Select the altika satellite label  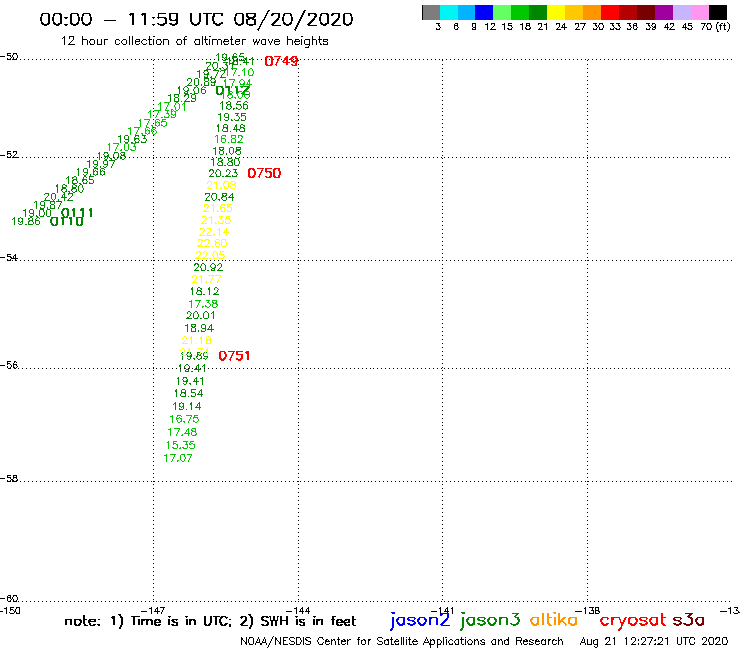pos(553,619)
